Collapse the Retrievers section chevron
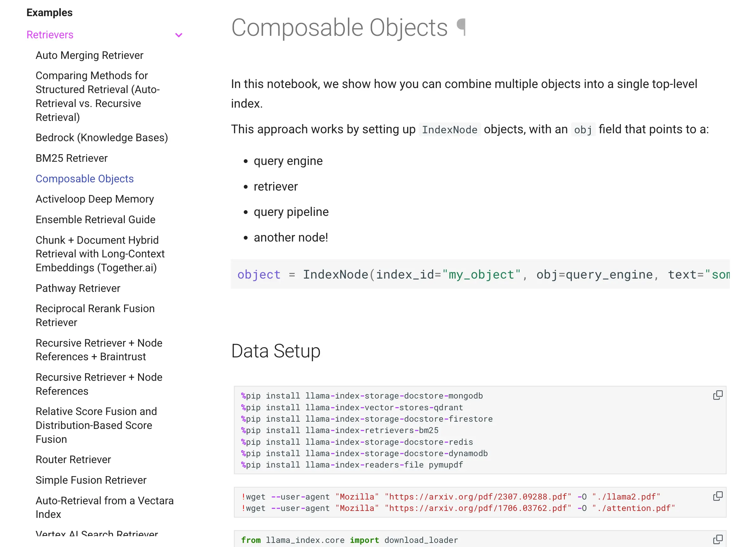The image size is (756, 547). click(179, 35)
